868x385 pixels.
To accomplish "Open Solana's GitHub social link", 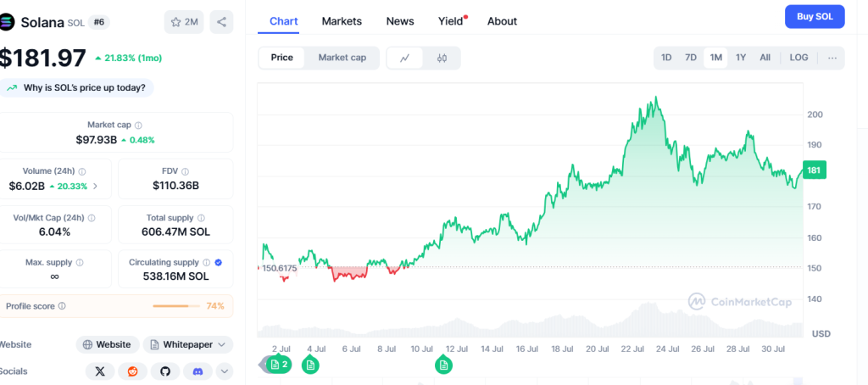I will click(x=165, y=371).
